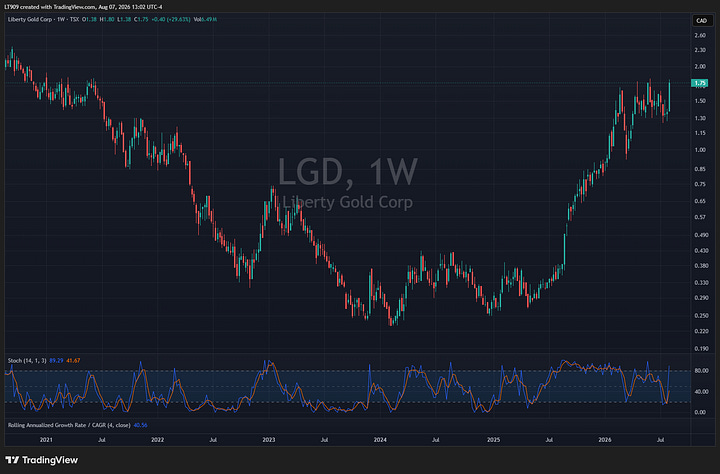
Task: Click the 2023 label on time axis
Action: (269, 440)
